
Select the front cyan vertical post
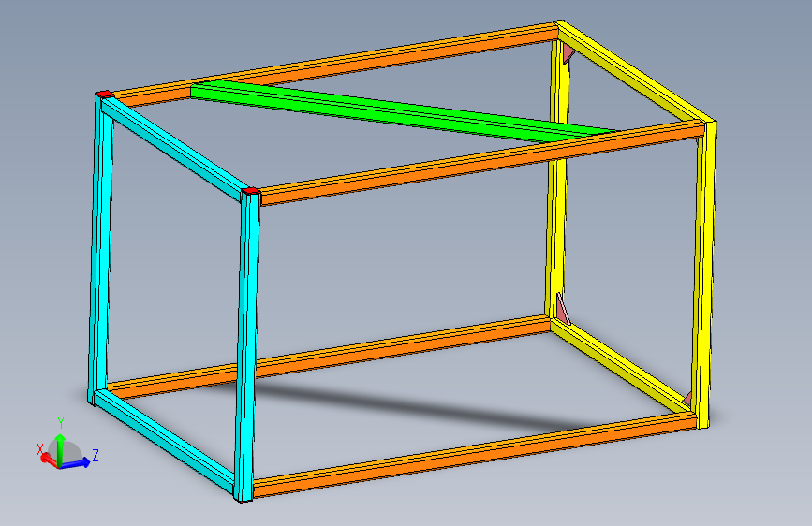[x=247, y=347]
